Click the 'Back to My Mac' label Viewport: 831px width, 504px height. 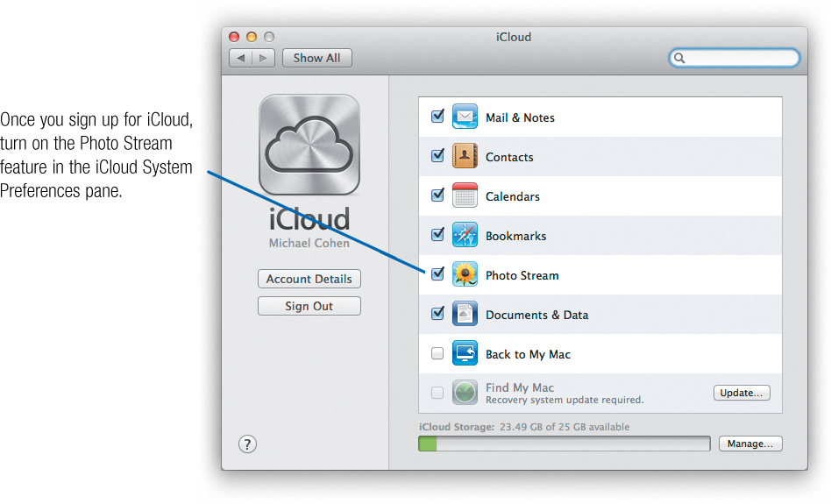point(528,354)
